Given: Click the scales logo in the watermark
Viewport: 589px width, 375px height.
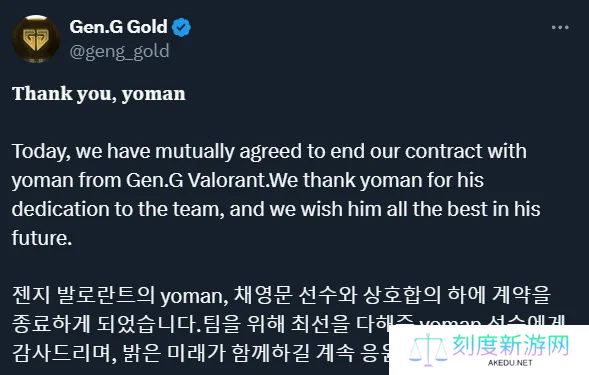Looking at the screenshot, I should point(428,349).
